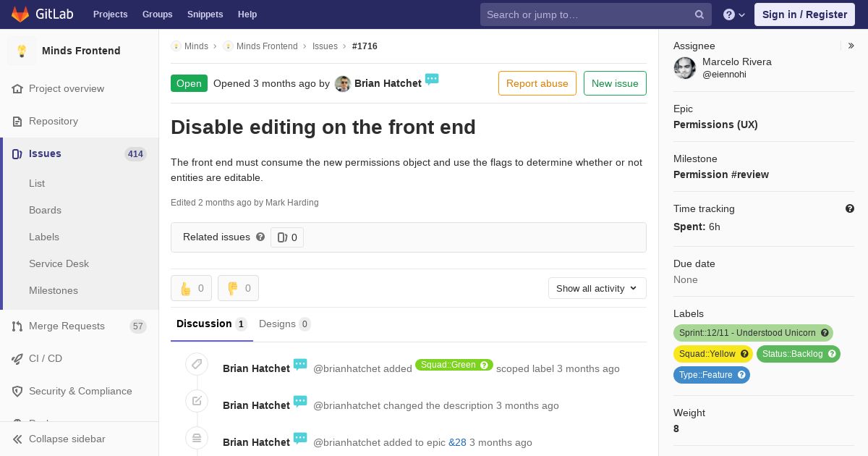The image size is (868, 456).
Task: Click the label tag icon in activity
Action: 197,364
